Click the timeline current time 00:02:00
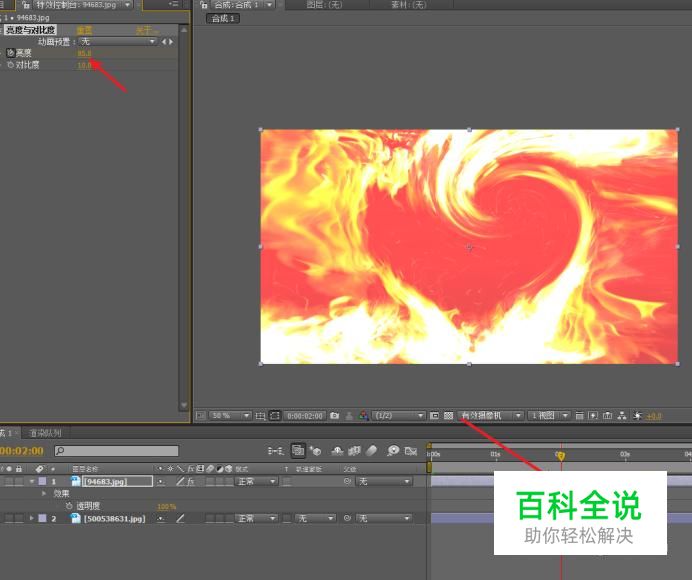The image size is (692, 580). click(x=22, y=451)
